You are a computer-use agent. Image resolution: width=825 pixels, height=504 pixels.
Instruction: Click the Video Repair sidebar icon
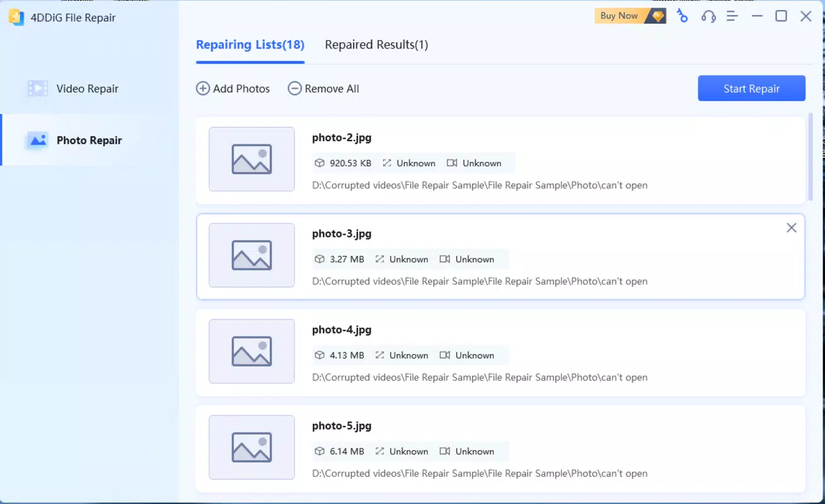click(38, 89)
